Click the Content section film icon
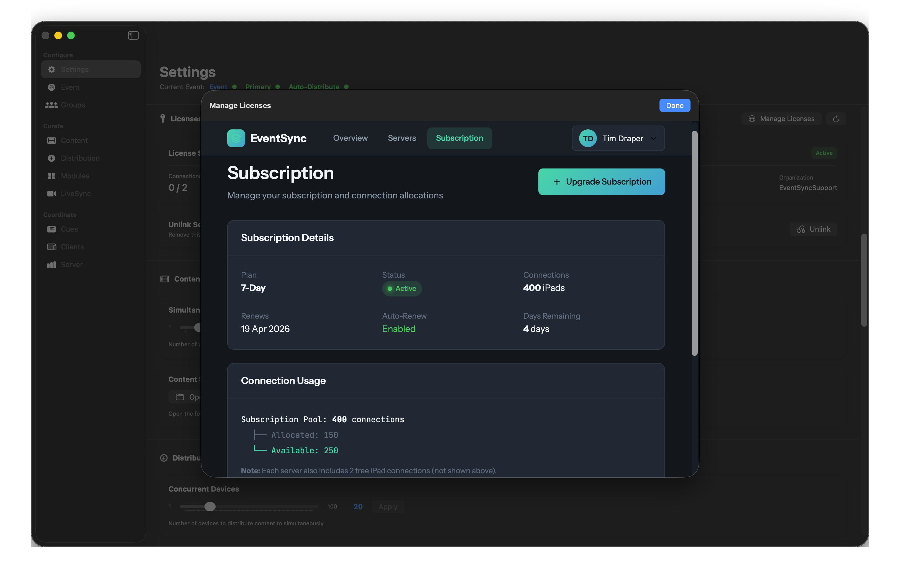900x588 pixels. pos(165,279)
